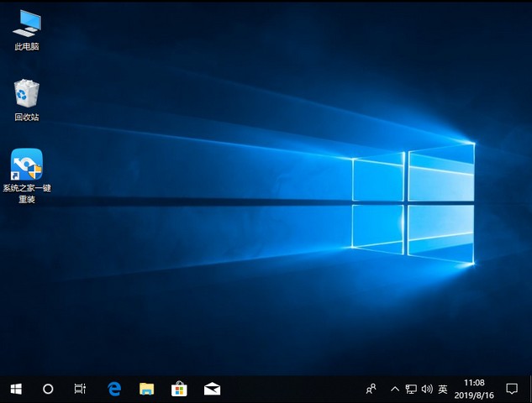The height and width of the screenshot is (403, 532).
Task: Click the network status tray icon
Action: click(x=411, y=389)
